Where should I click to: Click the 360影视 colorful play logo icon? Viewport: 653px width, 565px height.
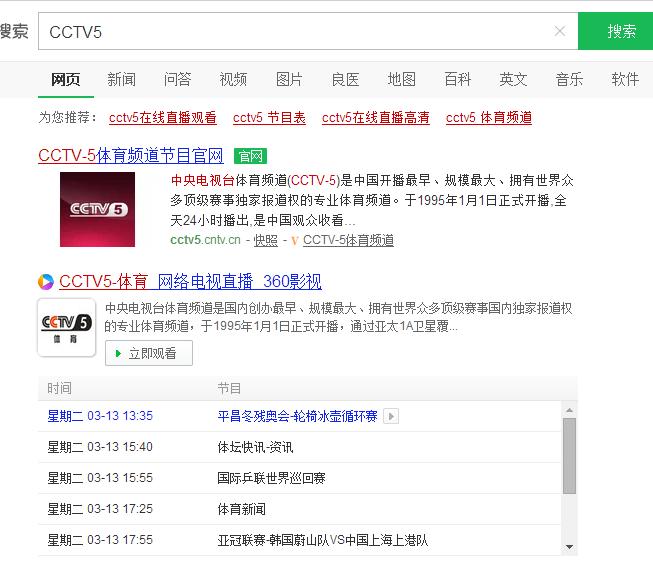coord(46,282)
